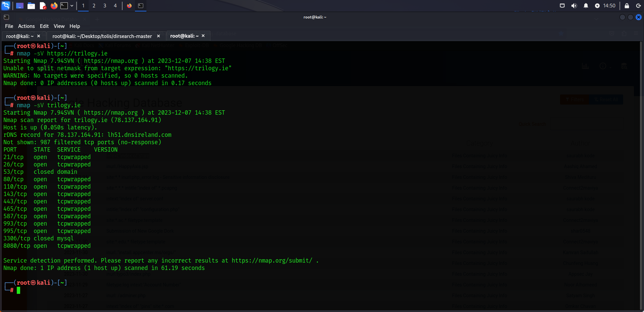Click the 110/tcp open row

[x=47, y=187]
